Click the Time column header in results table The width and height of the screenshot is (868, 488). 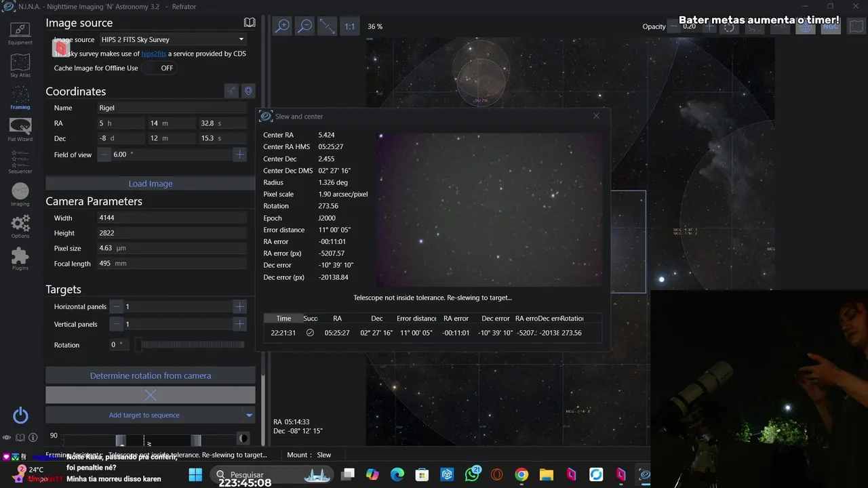tap(283, 319)
